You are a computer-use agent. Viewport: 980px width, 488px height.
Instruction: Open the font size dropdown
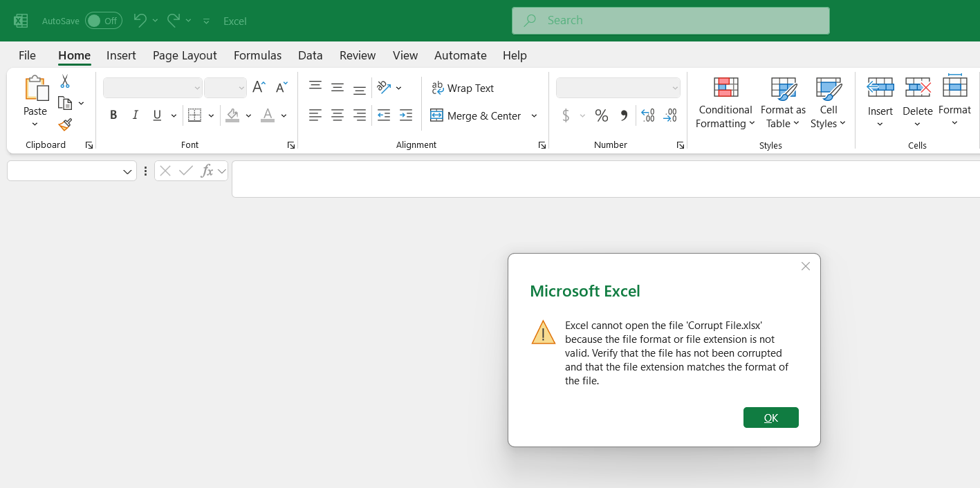click(241, 88)
